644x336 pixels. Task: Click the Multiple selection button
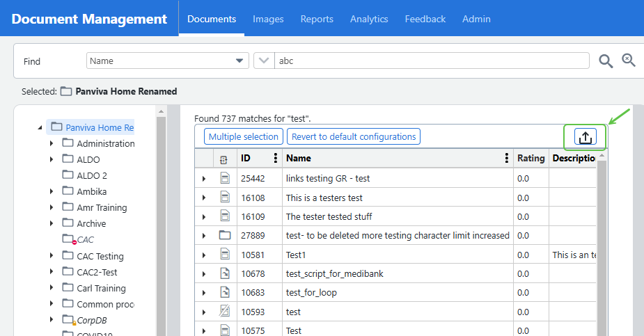pyautogui.click(x=244, y=137)
